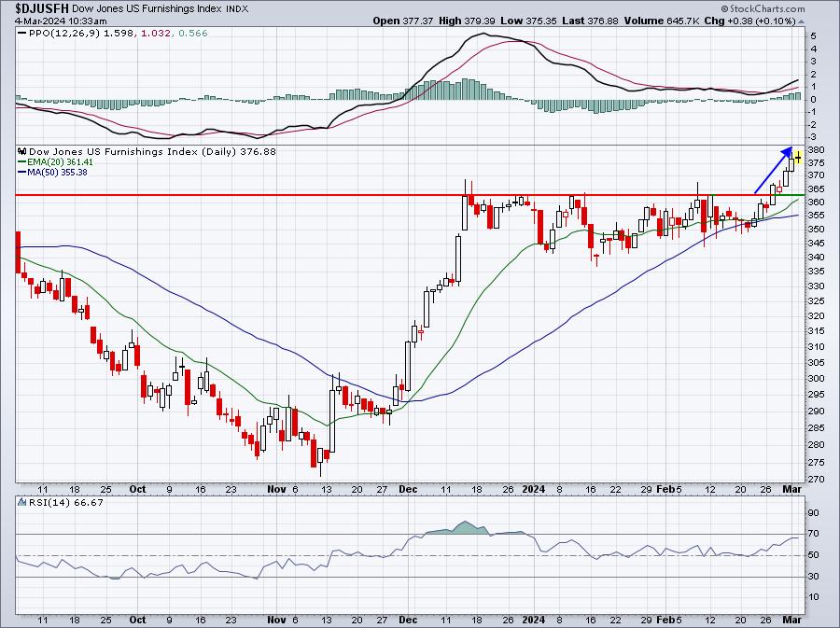This screenshot has height=628, width=840.
Task: Click the black PPO line legend marker
Action: click(x=22, y=34)
